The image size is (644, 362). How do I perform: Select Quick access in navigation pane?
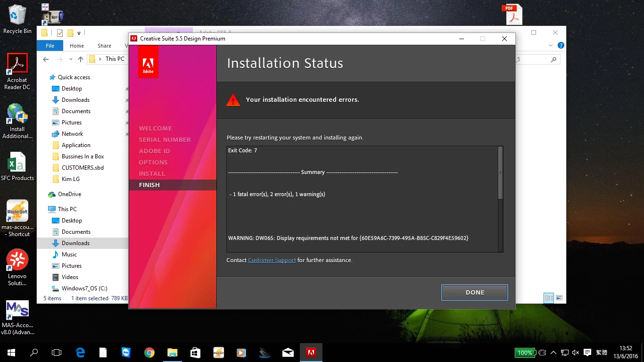click(x=74, y=77)
